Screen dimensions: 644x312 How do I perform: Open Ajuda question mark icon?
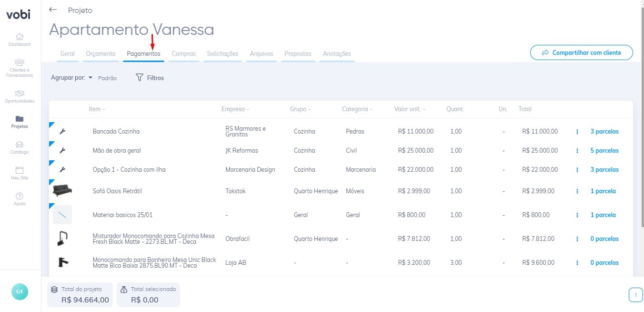[20, 196]
